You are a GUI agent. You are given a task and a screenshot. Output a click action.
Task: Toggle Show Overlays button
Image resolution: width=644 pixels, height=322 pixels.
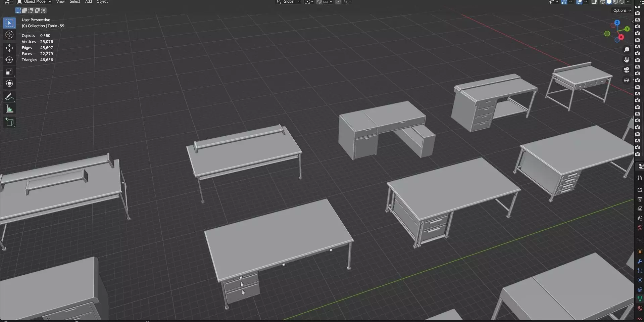[x=579, y=2]
